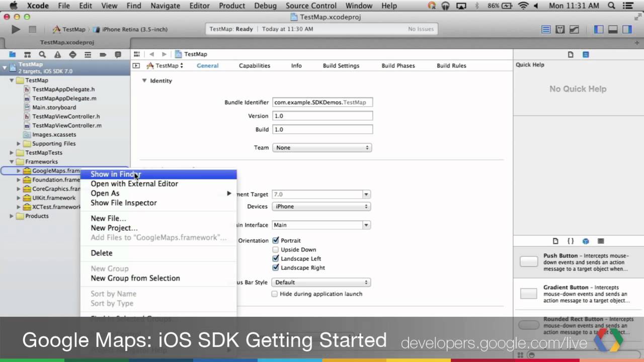
Task: Collapse the Identity section
Action: 144,80
